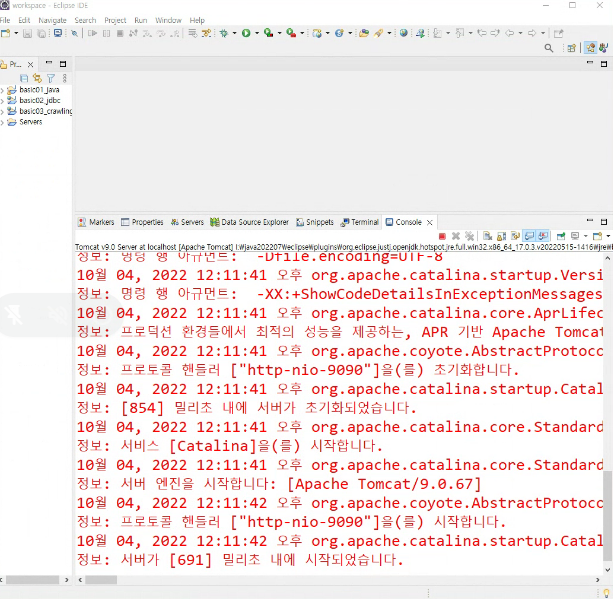Viewport: 613px width, 599px height.
Task: Expand the basic02_jdbc project
Action: pyautogui.click(x=2, y=101)
